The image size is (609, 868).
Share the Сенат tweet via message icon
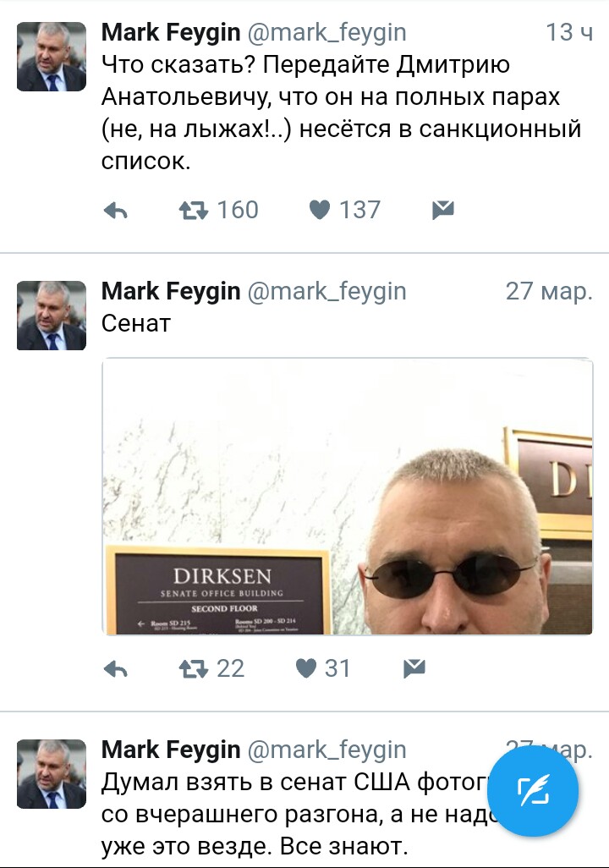pyautogui.click(x=414, y=668)
